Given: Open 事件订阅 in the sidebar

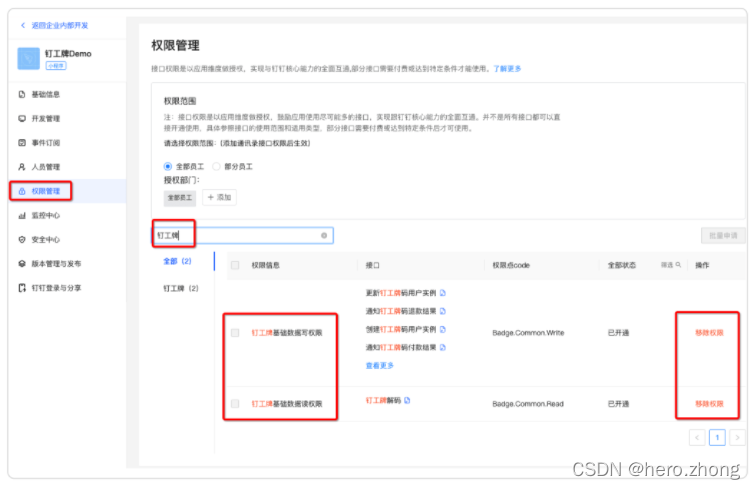Looking at the screenshot, I should pos(46,142).
